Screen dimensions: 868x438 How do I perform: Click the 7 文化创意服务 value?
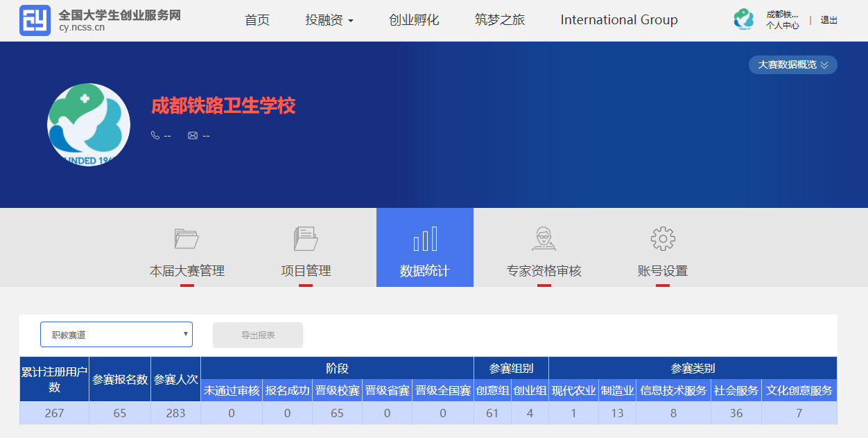(x=799, y=413)
